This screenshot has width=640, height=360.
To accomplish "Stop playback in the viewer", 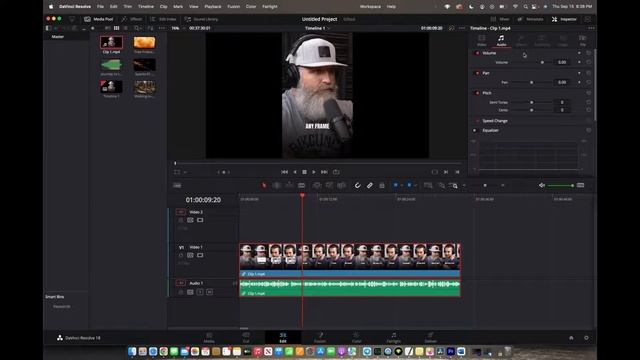I will 304,172.
